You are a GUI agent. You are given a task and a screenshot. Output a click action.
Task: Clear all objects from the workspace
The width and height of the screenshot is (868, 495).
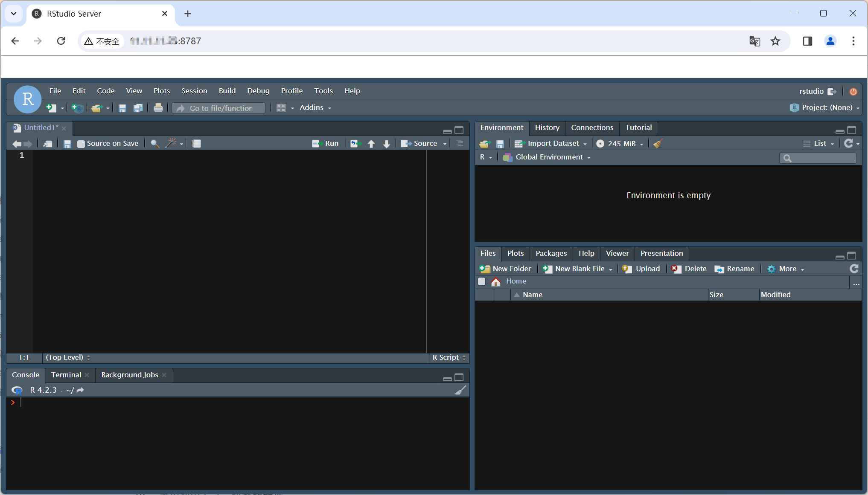[657, 144]
